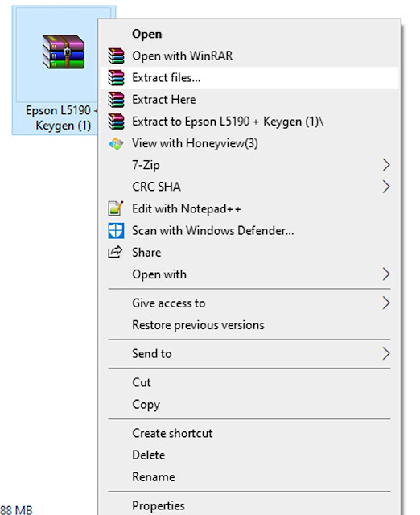Open the Open with menu entry
This screenshot has width=420, height=515.
[249, 274]
